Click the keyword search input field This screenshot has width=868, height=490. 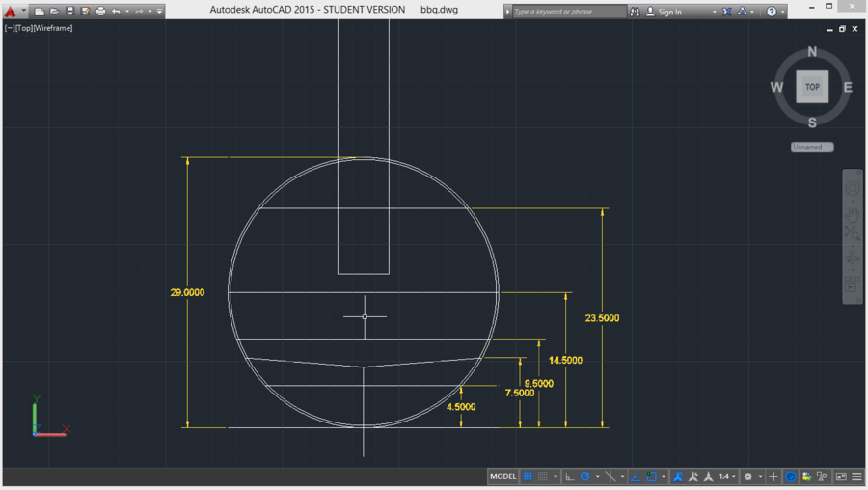[x=568, y=12]
